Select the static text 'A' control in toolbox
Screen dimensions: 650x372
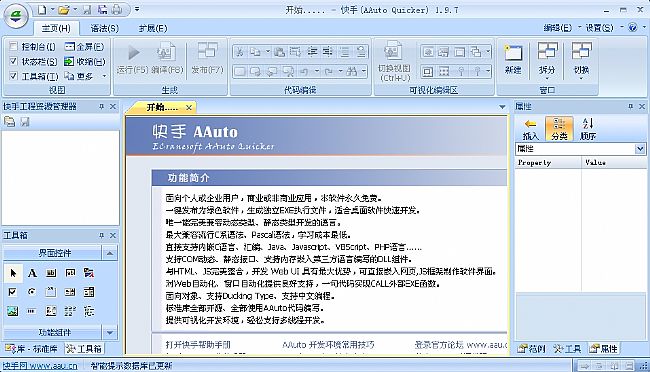pos(32,273)
